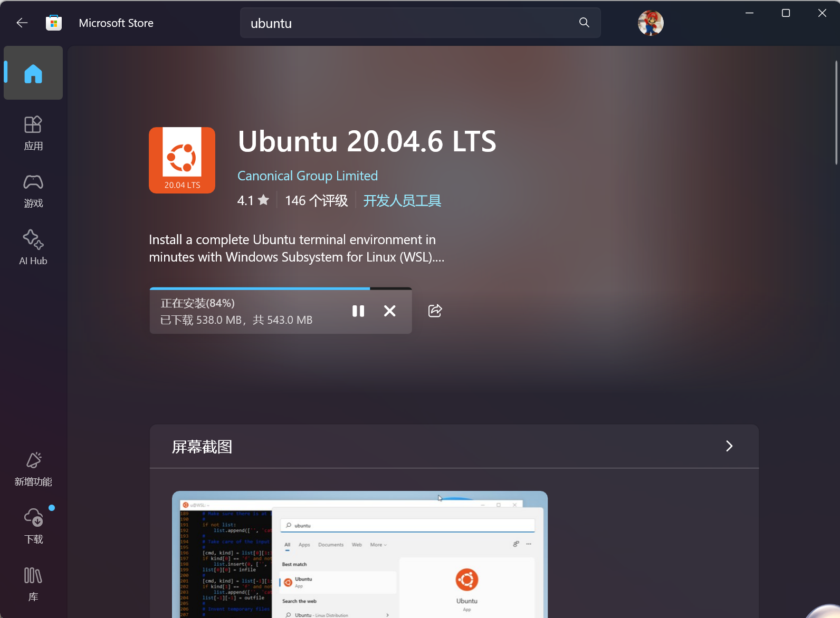This screenshot has height=618, width=840.
Task: Open the 应用 (Apps) section
Action: (33, 133)
